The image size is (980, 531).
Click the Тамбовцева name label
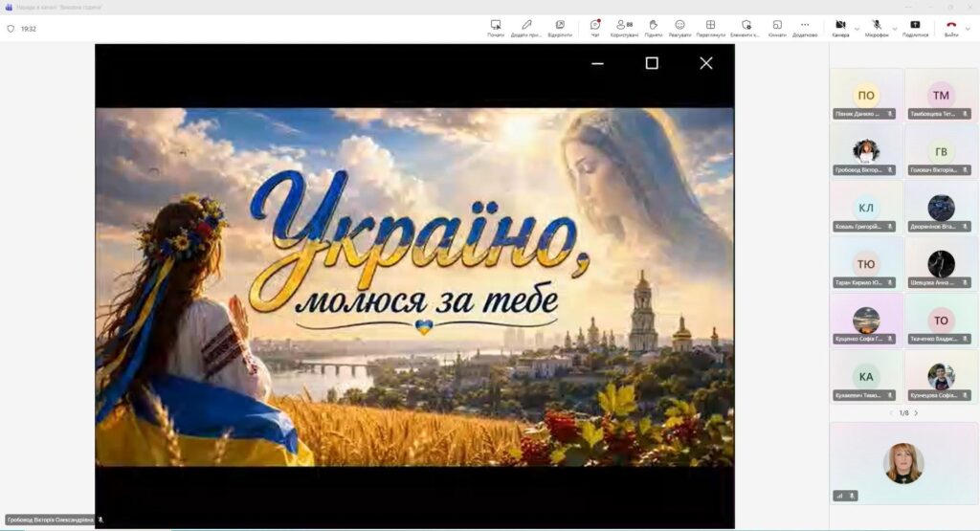click(x=932, y=114)
